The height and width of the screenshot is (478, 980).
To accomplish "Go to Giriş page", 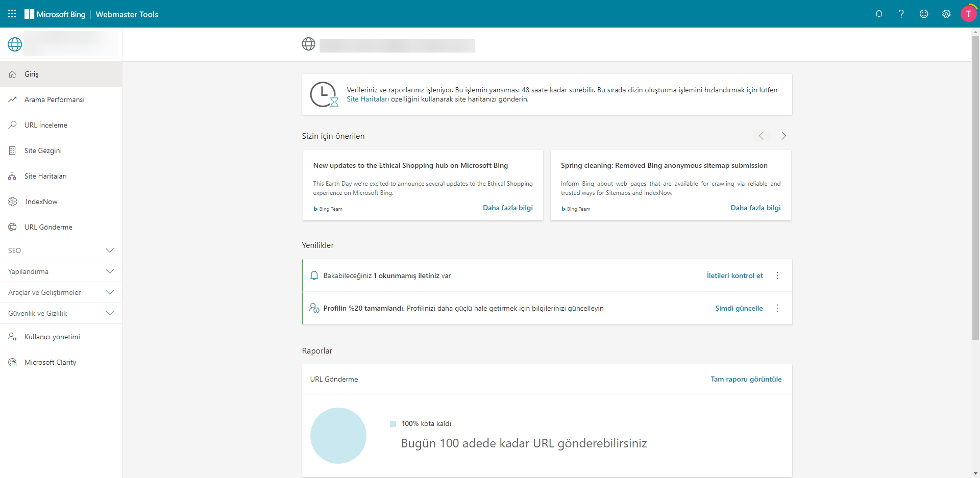I will coord(61,74).
